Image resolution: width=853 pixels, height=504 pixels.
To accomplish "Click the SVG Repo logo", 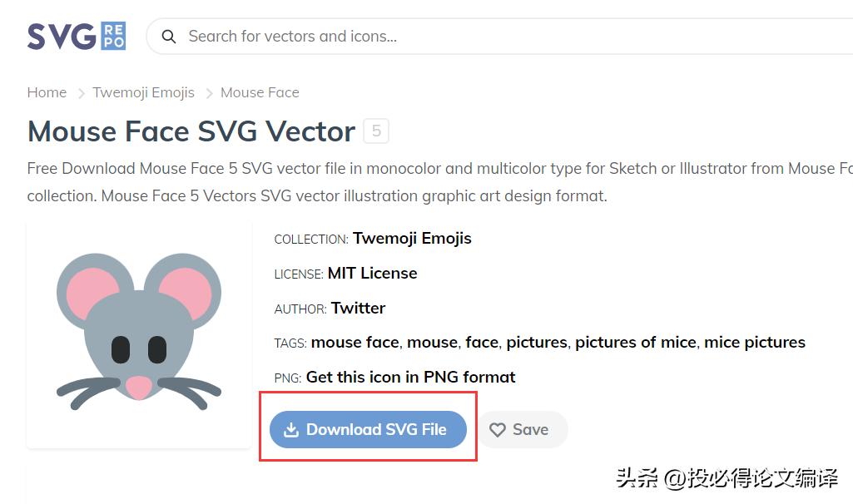I will pyautogui.click(x=77, y=37).
